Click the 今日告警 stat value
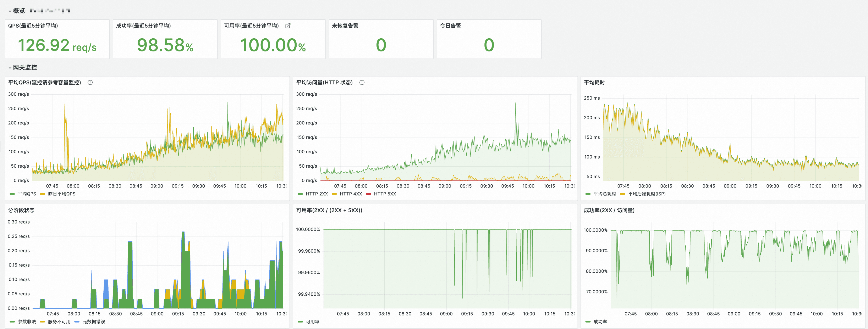Viewport: 868px width, 329px height. pyautogui.click(x=489, y=45)
